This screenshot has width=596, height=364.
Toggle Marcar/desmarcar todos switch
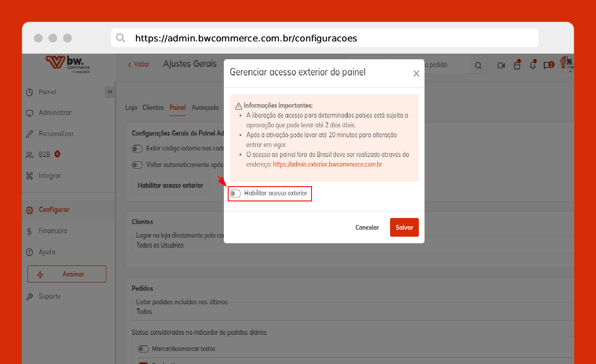tap(143, 349)
